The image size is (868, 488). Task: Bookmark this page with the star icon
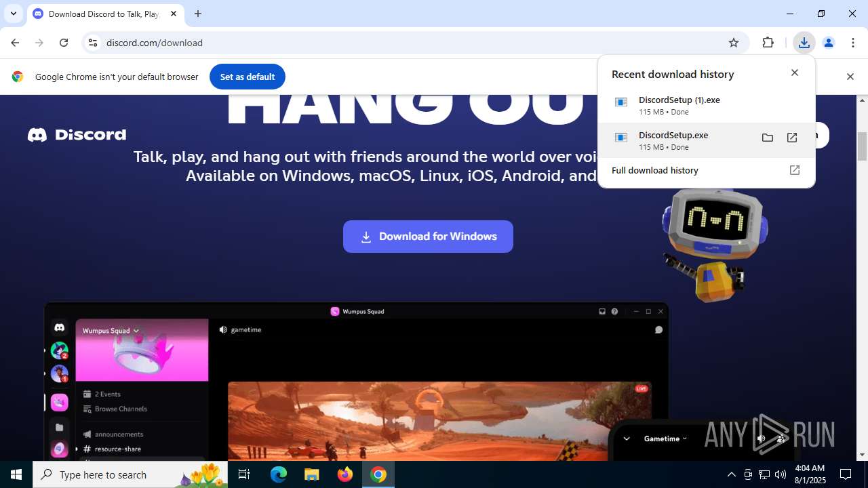(734, 43)
